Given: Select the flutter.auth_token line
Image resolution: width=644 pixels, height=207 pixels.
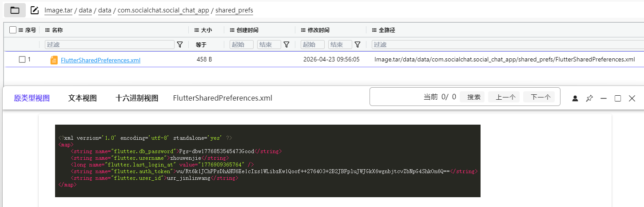Looking at the screenshot, I should 274,171.
